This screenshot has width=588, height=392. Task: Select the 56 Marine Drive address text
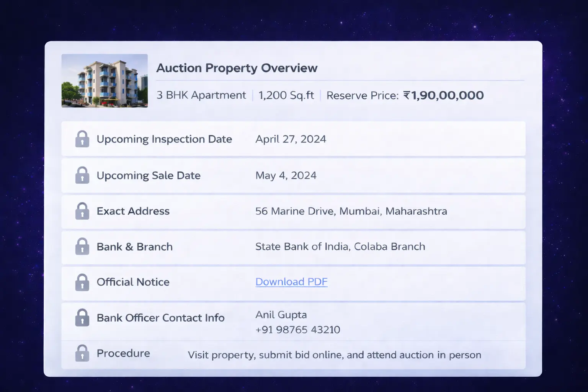click(x=351, y=211)
